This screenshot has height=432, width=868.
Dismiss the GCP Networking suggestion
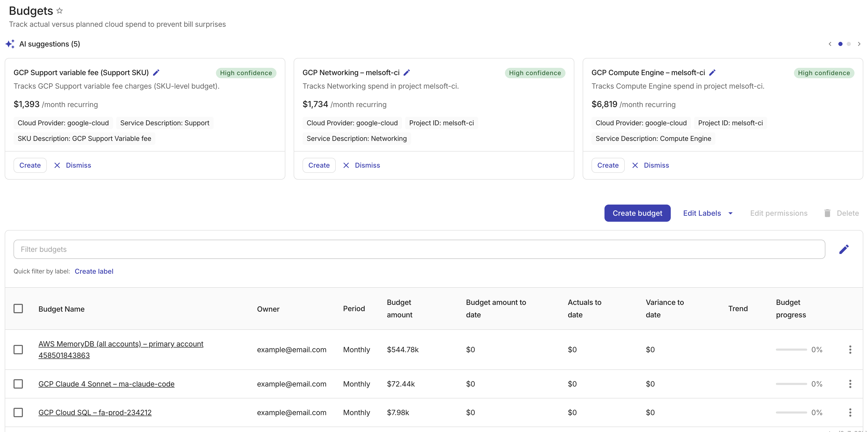361,165
